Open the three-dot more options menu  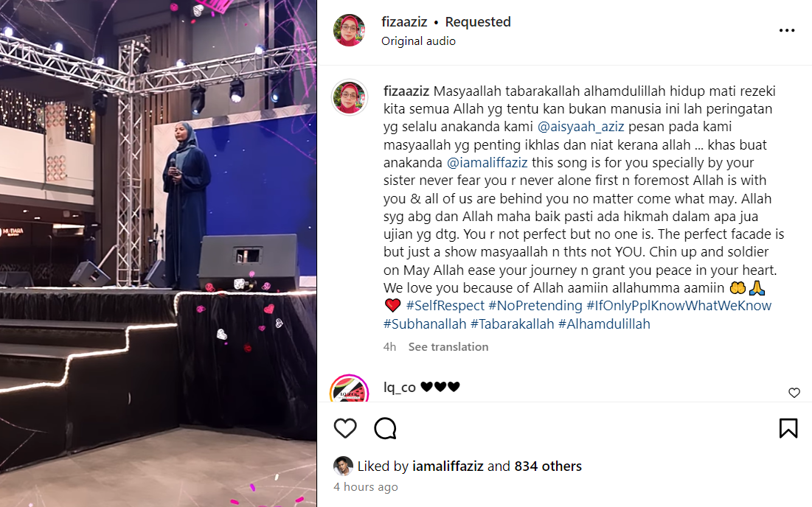click(787, 30)
